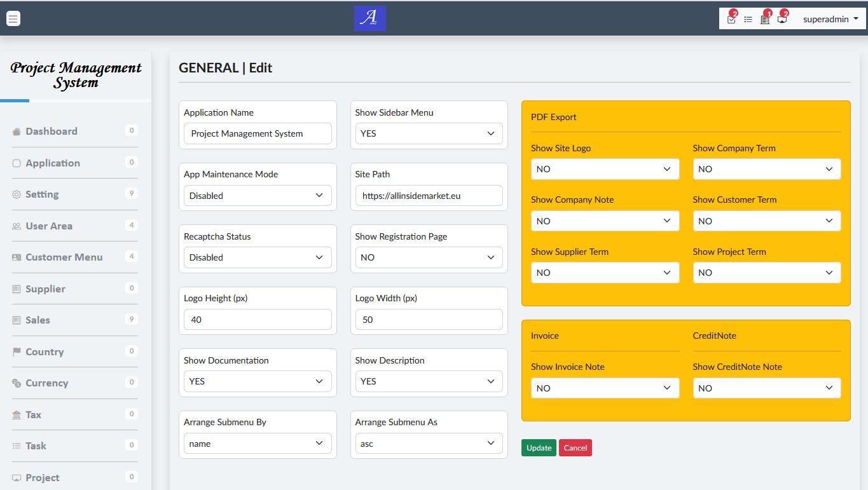Focus the Site Path input field
Image resolution: width=868 pixels, height=490 pixels.
coord(429,196)
